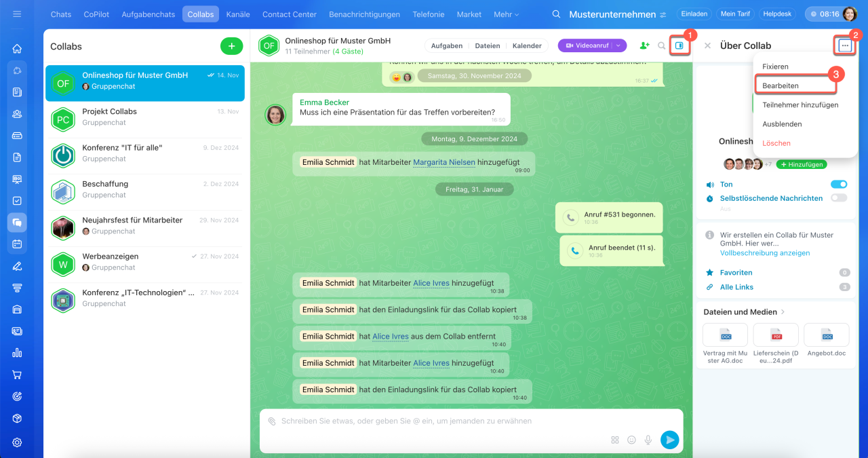Close the Über Collab panel

[x=707, y=45]
